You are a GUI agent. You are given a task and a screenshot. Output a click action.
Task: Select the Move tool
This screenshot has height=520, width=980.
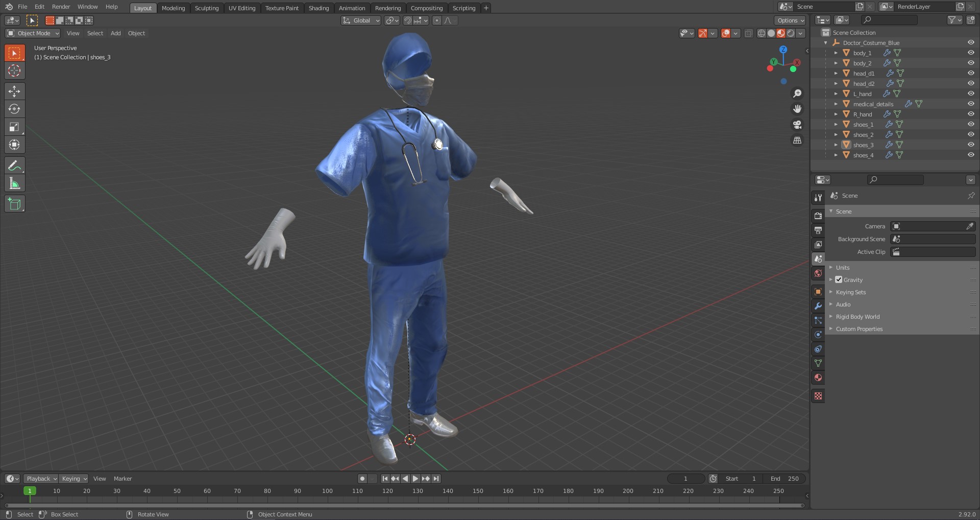pyautogui.click(x=14, y=91)
